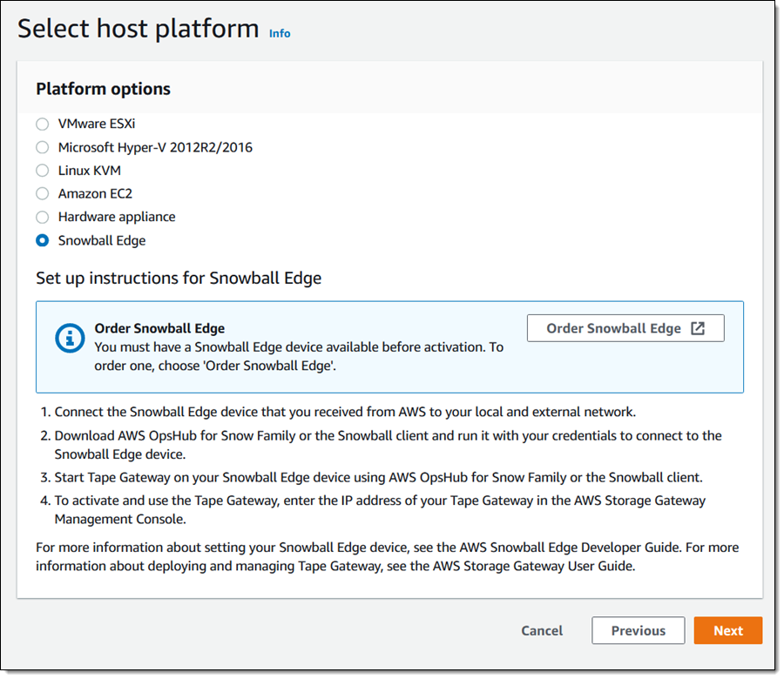Click 'Set up instructions for Snowball Edge' heading
The height and width of the screenshot is (679, 784).
click(x=179, y=279)
